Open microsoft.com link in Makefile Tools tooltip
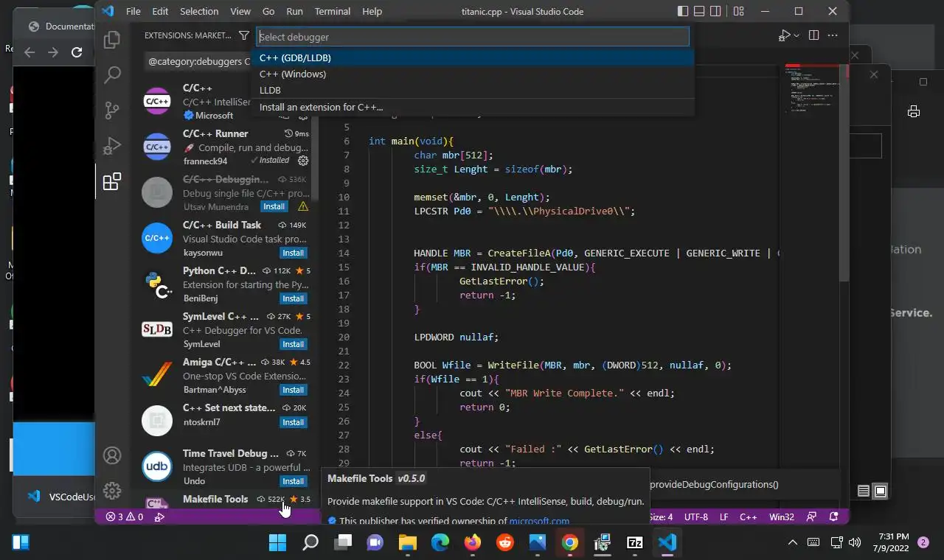The image size is (944, 560). [x=539, y=521]
